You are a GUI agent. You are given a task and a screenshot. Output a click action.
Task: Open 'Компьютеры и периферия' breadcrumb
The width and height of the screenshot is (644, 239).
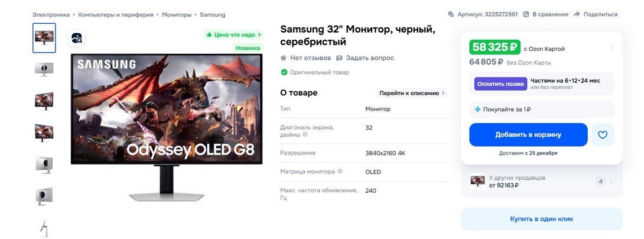(116, 14)
